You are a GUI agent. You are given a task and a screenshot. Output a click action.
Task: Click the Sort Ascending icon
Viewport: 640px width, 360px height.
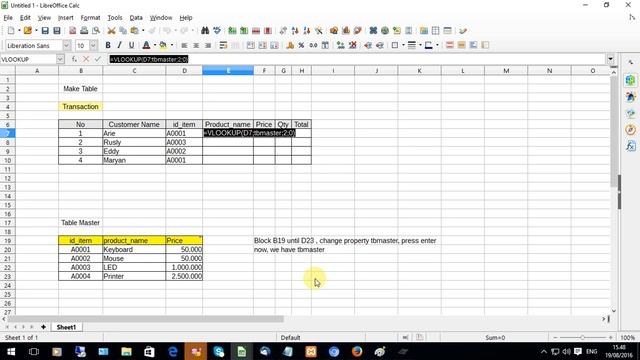[295, 31]
